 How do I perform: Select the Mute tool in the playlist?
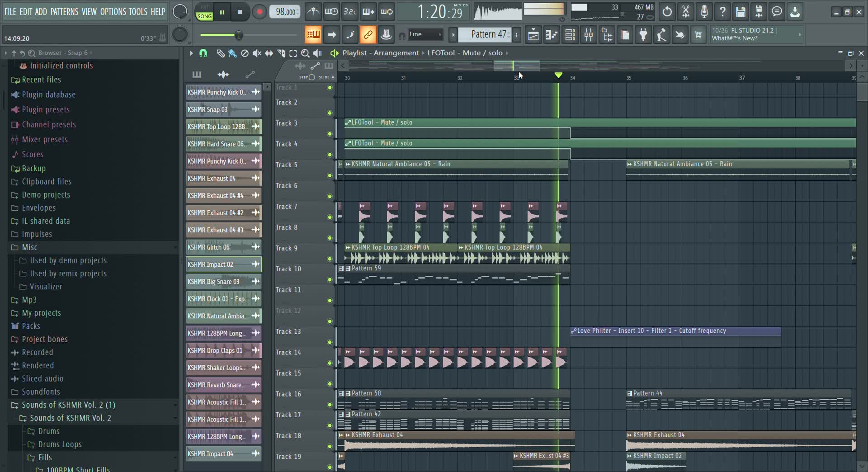(257, 53)
